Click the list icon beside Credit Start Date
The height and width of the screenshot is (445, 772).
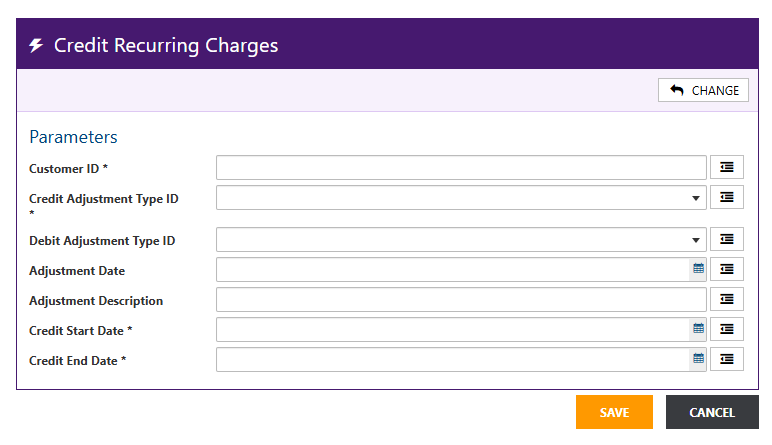pos(727,329)
